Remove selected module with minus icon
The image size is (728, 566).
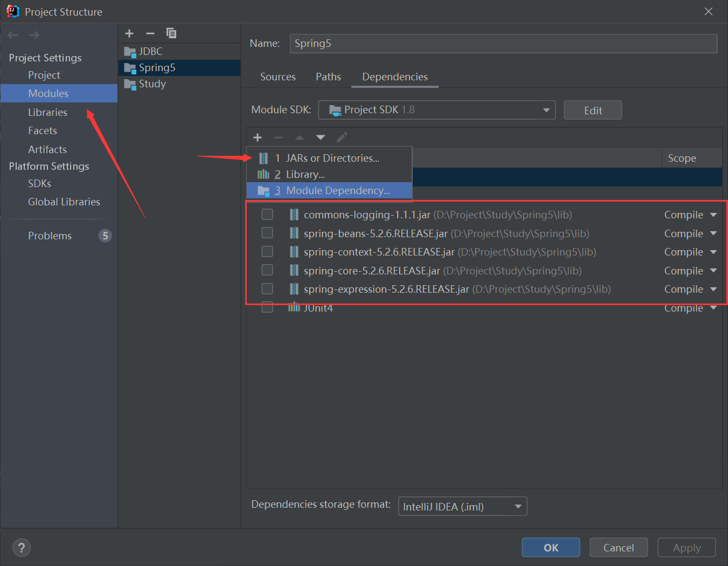(x=150, y=33)
